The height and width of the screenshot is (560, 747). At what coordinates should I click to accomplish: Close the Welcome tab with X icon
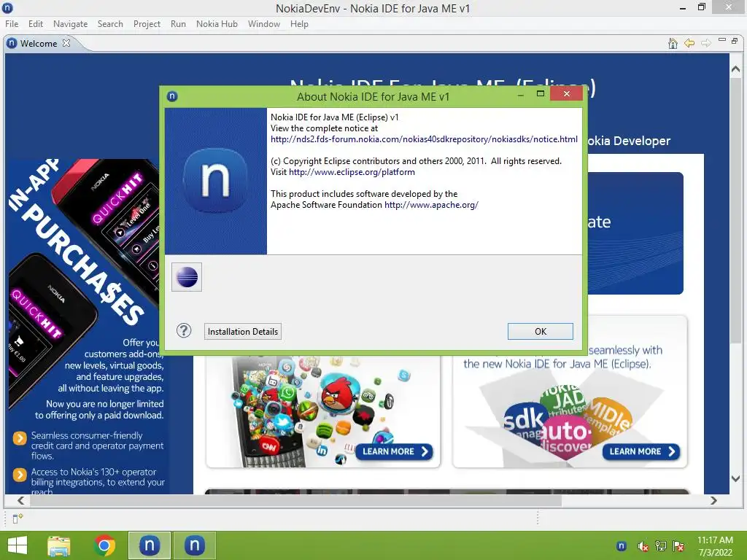click(66, 43)
